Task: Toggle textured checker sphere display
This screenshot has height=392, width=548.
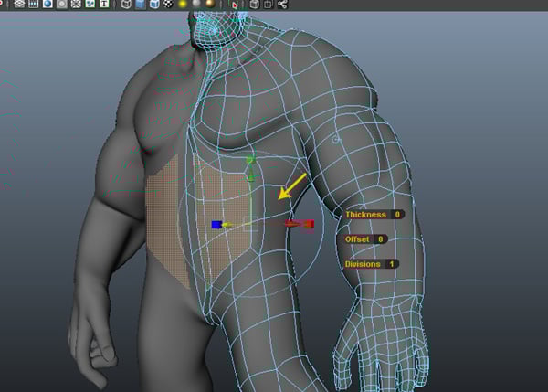Action: 168,5
